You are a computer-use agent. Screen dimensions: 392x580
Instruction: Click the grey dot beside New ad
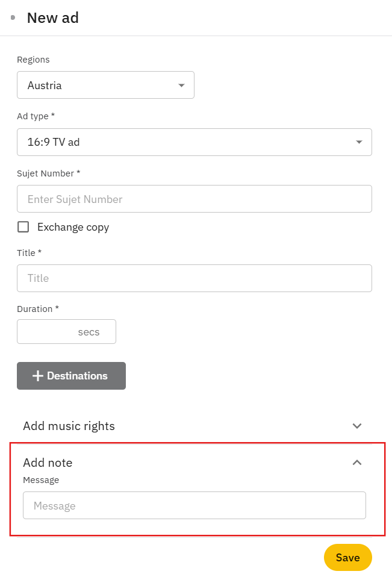point(13,17)
